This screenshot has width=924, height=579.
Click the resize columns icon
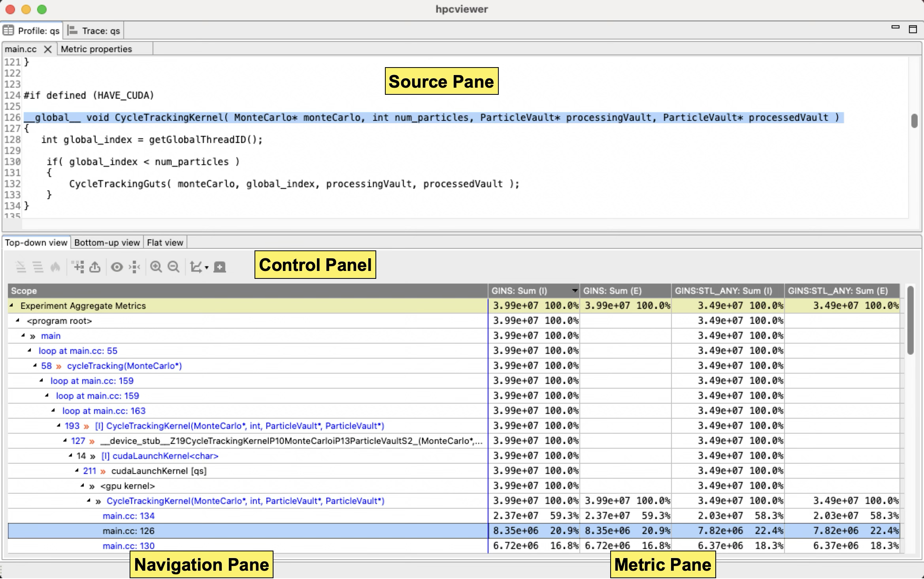(134, 267)
